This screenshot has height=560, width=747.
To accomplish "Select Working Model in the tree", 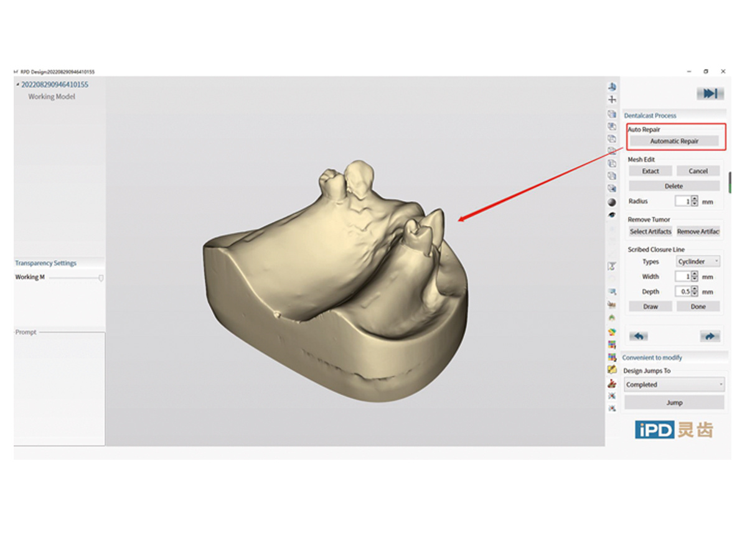I will [52, 97].
